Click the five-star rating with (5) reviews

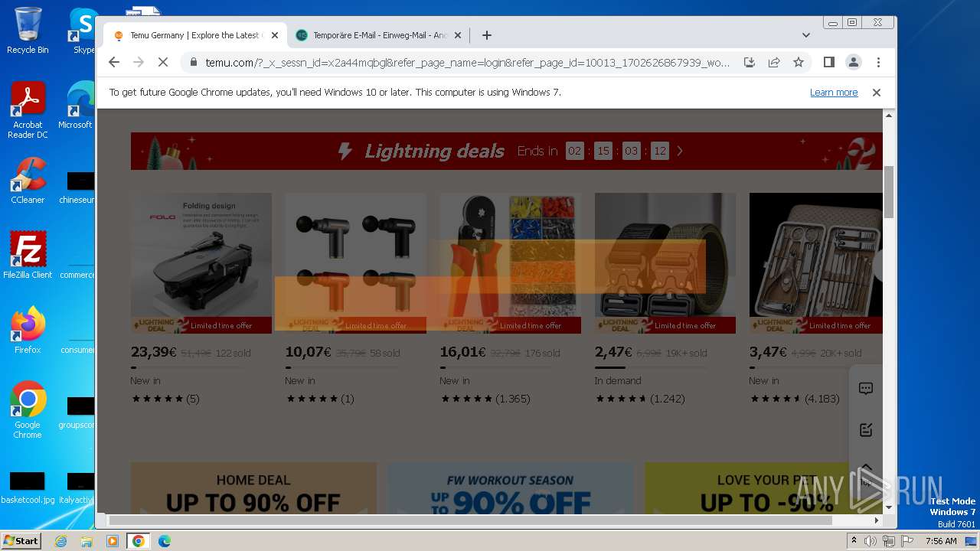165,399
